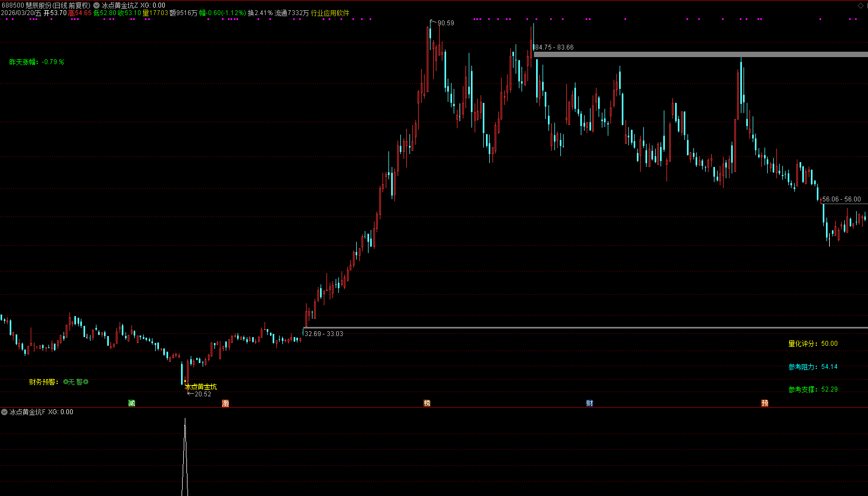This screenshot has width=868, height=496.
Task: Click the turnover amount 额9516万
Action: pyautogui.click(x=183, y=13)
